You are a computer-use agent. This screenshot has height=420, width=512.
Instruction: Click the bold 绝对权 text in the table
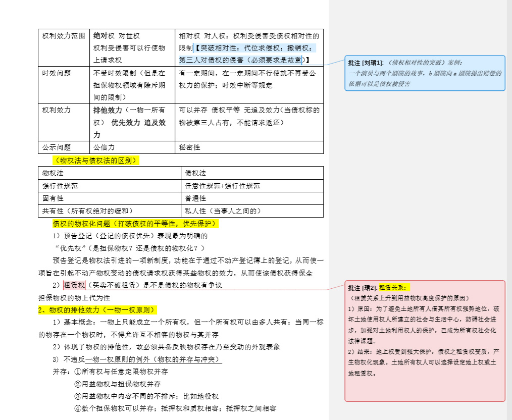point(104,36)
